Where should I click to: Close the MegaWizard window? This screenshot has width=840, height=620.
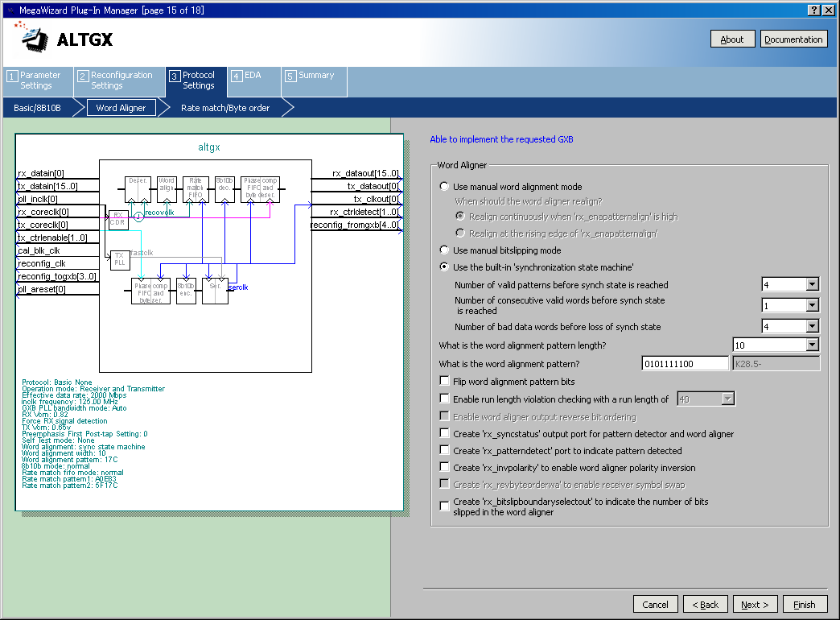click(x=827, y=10)
